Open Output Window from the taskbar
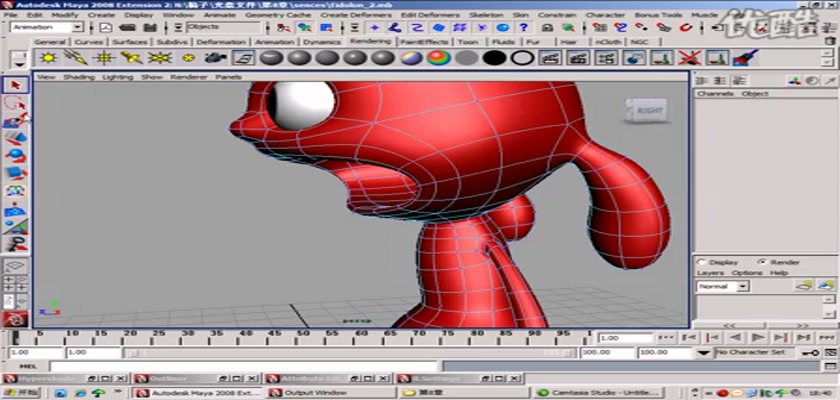 point(329,393)
